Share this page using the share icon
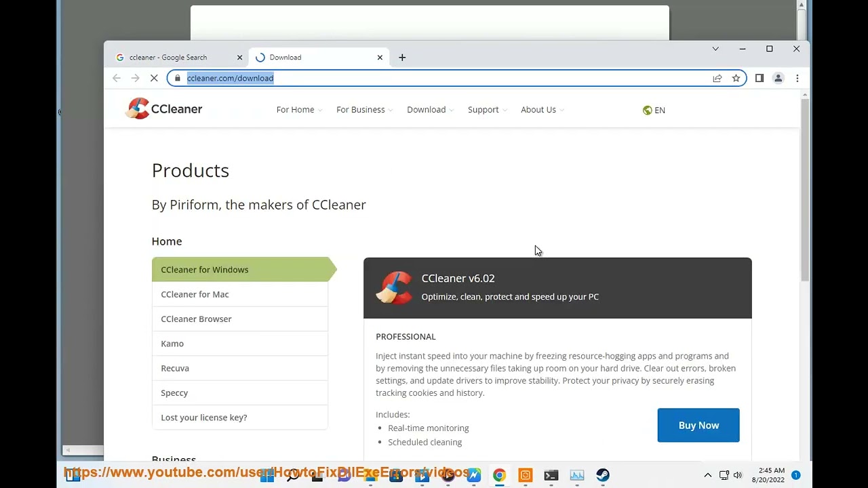Screen dimensions: 868x488 [x=717, y=78]
